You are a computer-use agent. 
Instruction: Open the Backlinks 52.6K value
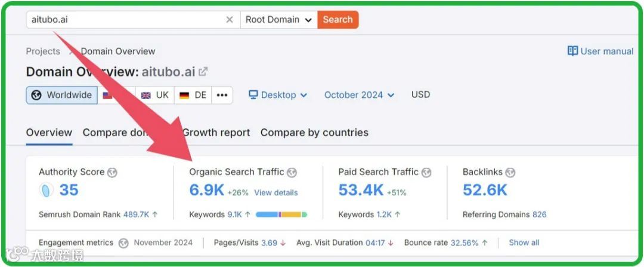pos(485,190)
